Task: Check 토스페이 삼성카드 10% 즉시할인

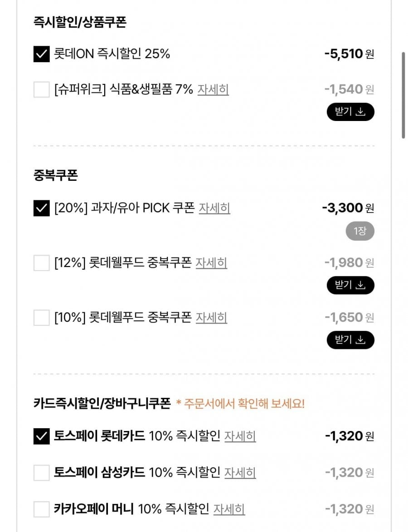Action: (x=42, y=473)
